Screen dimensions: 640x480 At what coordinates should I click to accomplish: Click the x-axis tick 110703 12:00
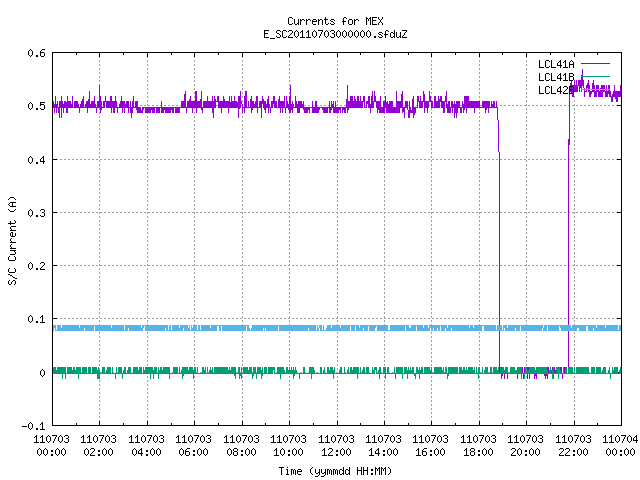click(336, 446)
